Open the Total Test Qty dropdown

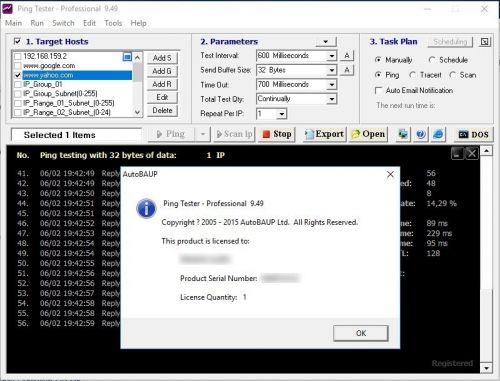pos(331,99)
